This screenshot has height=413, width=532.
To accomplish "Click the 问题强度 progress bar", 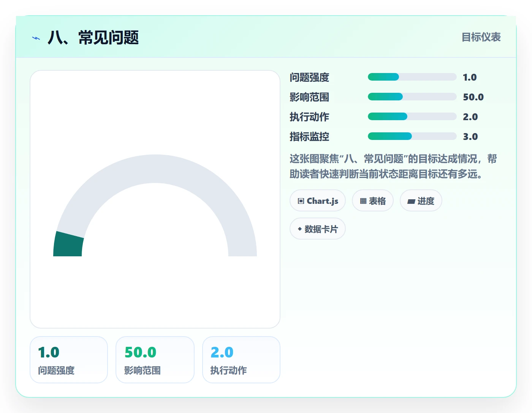I will [412, 77].
